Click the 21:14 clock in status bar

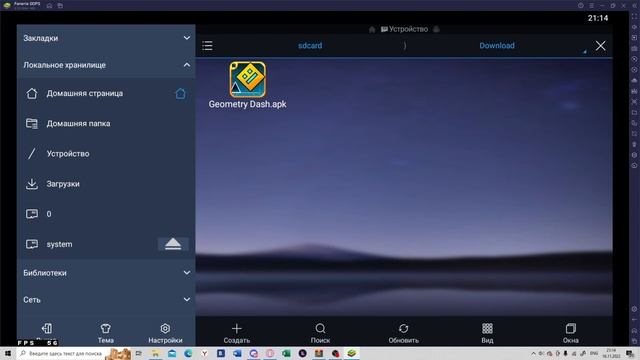coord(598,18)
